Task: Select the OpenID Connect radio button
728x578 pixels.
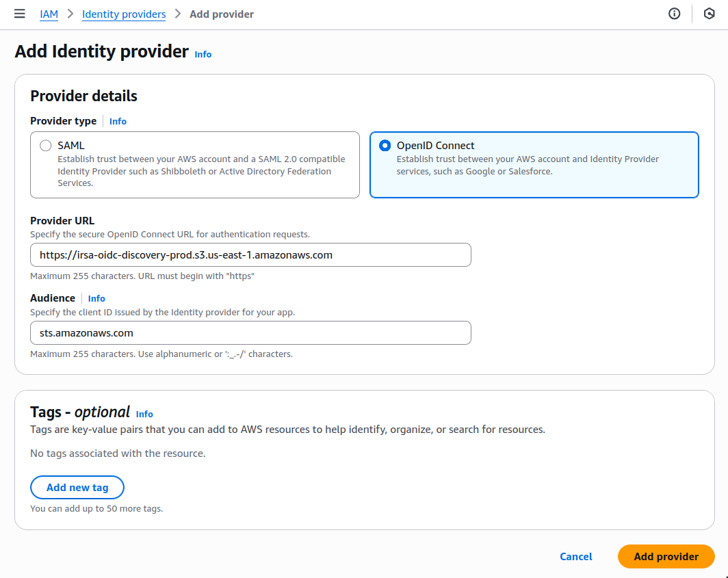Action: (385, 145)
